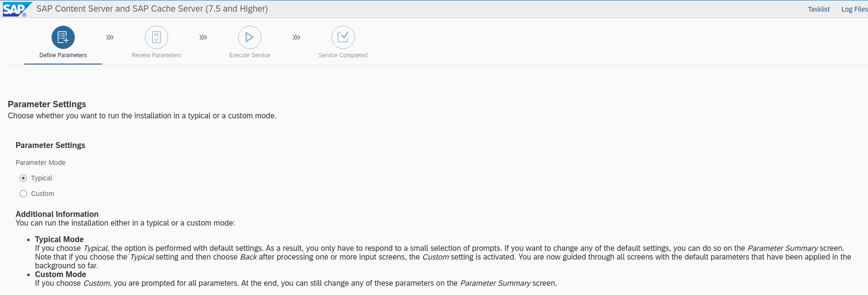Viewport: 868px width, 295px height.
Task: Click the SAP logo
Action: [x=15, y=9]
